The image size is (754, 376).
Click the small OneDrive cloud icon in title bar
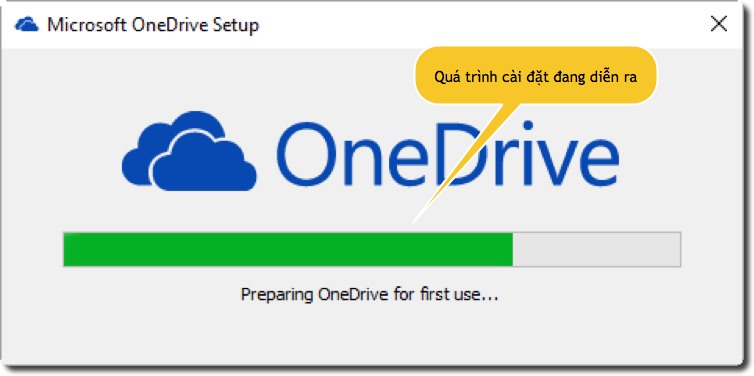click(26, 25)
